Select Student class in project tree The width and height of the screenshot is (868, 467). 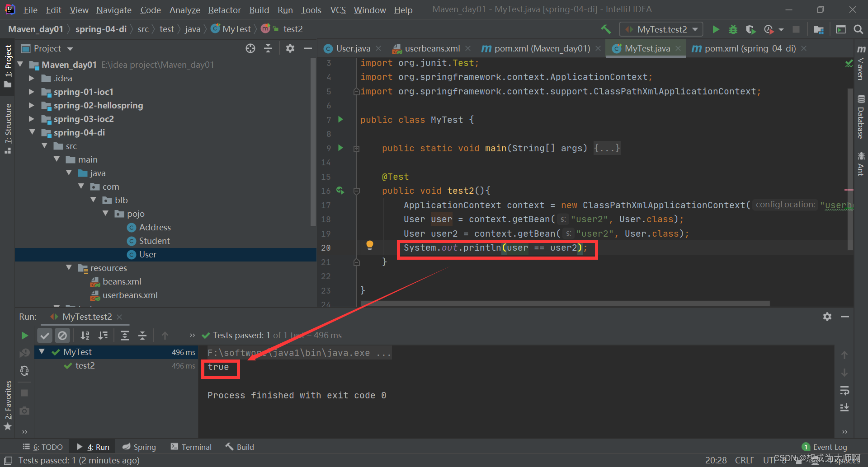coord(154,241)
